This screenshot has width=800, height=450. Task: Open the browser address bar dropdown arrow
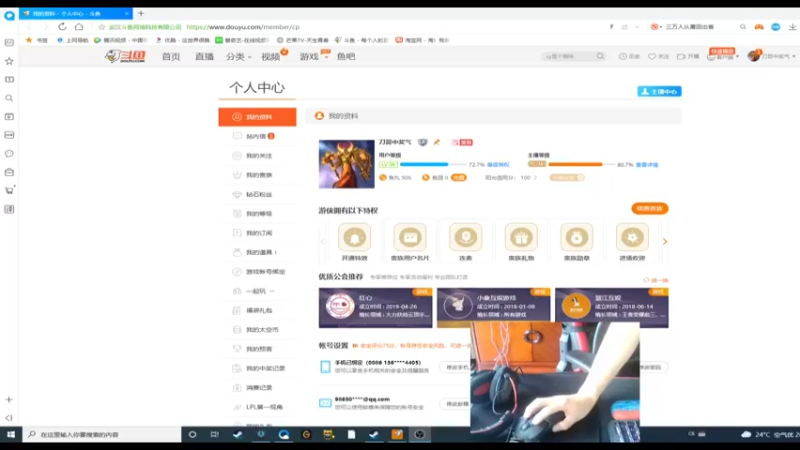[637, 27]
